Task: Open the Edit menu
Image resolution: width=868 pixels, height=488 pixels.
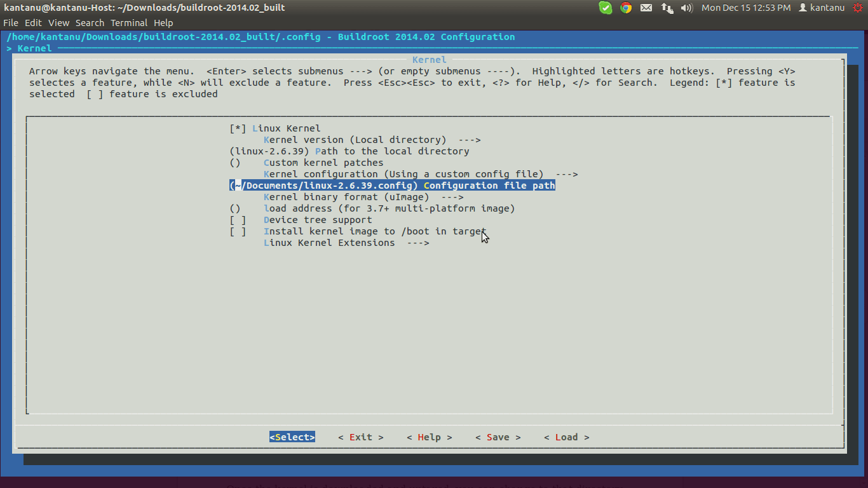Action: pos(33,23)
